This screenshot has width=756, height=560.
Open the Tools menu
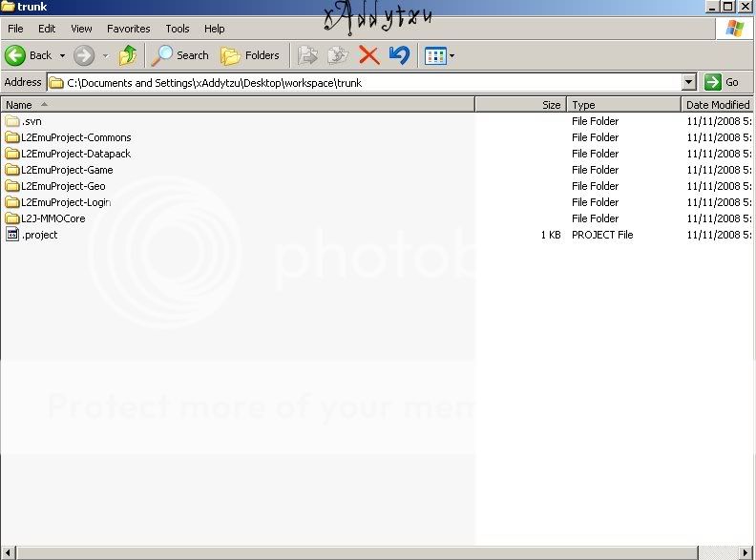pos(177,29)
